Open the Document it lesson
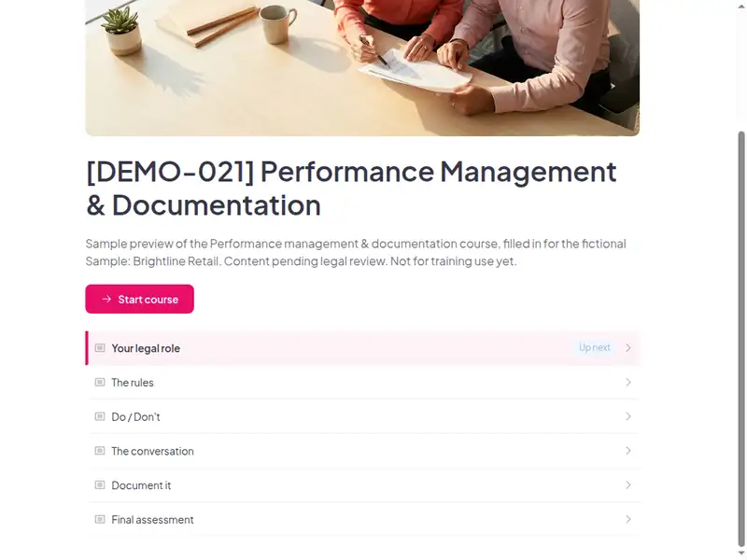The width and height of the screenshot is (747, 560). (x=362, y=485)
